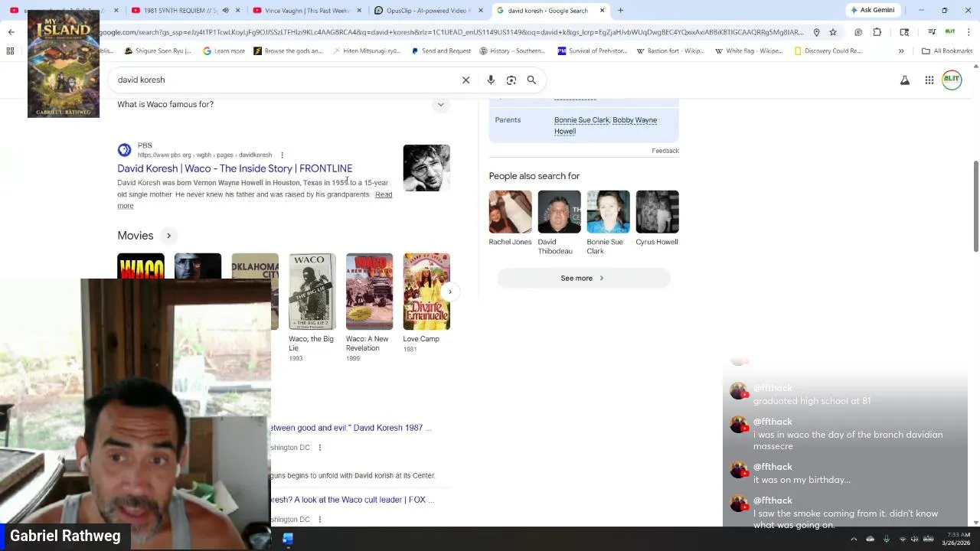Image resolution: width=980 pixels, height=551 pixels.
Task: Click See more under People also search
Action: pos(583,279)
